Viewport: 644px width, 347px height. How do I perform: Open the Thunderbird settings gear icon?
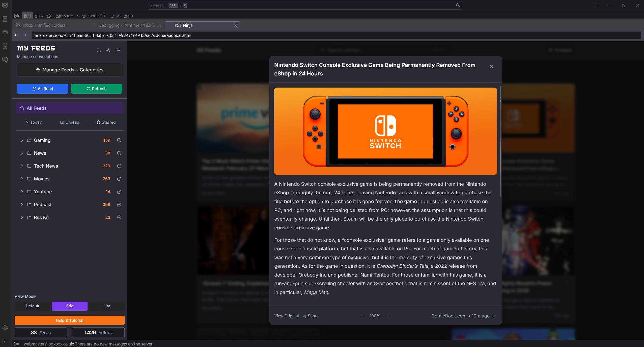(5, 327)
